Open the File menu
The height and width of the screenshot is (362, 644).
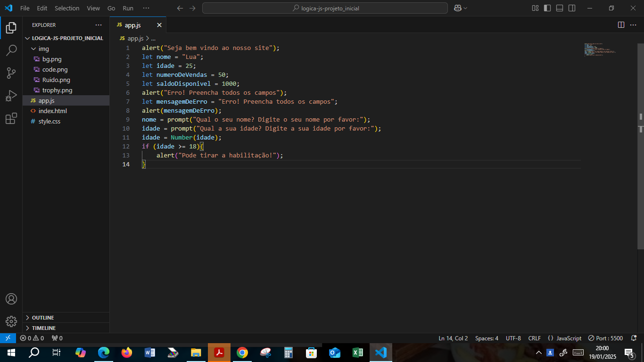25,8
